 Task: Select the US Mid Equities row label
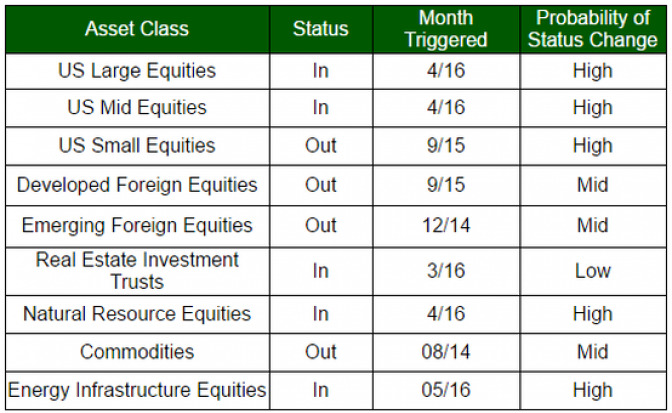tap(137, 108)
